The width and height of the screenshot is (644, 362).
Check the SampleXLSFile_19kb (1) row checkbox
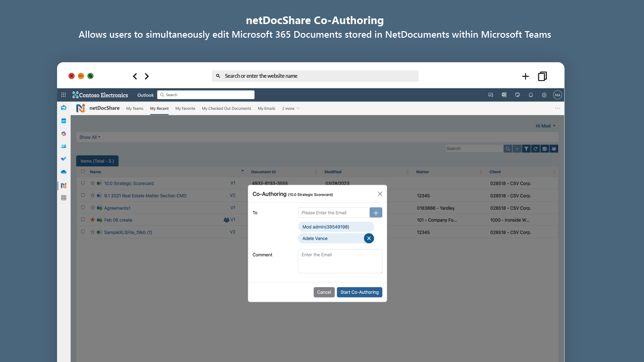83,232
